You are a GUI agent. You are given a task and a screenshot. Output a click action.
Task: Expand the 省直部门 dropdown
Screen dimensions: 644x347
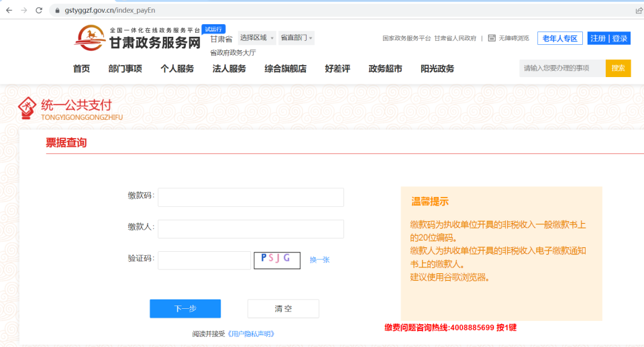click(296, 38)
